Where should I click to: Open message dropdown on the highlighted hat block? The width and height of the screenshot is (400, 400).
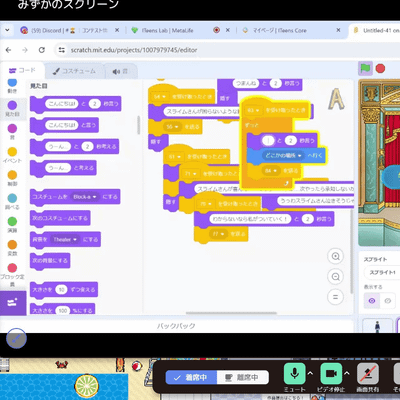[x=253, y=110]
